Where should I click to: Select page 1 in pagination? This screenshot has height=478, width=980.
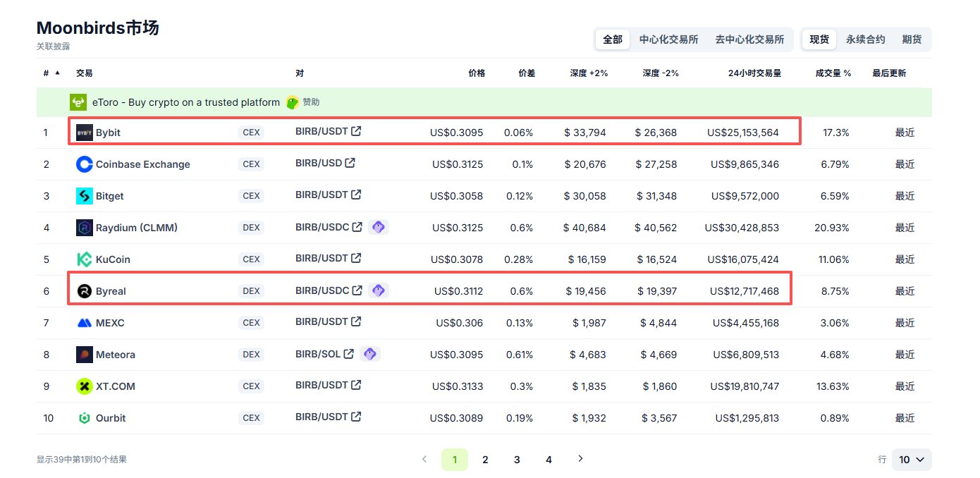[455, 460]
